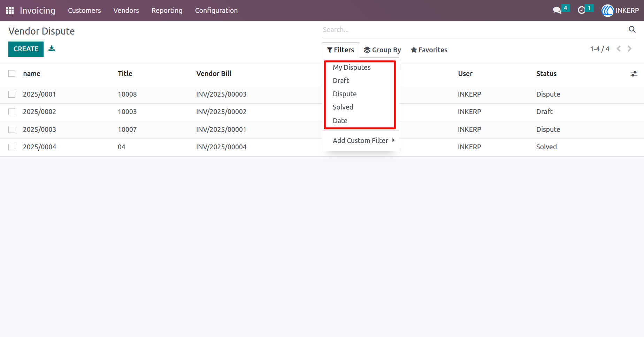Open the conversations messages icon
This screenshot has width=644, height=337.
[x=557, y=10]
